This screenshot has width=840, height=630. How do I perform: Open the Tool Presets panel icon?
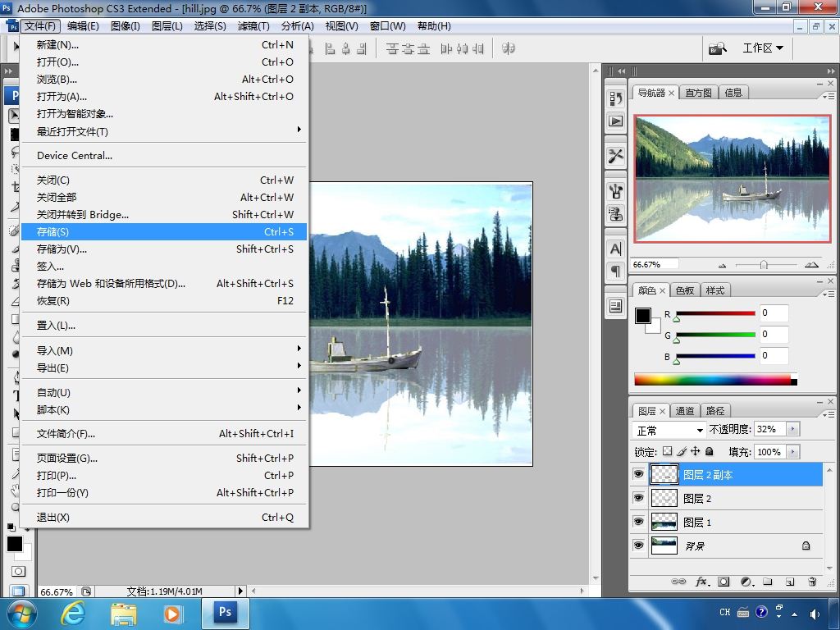click(616, 155)
